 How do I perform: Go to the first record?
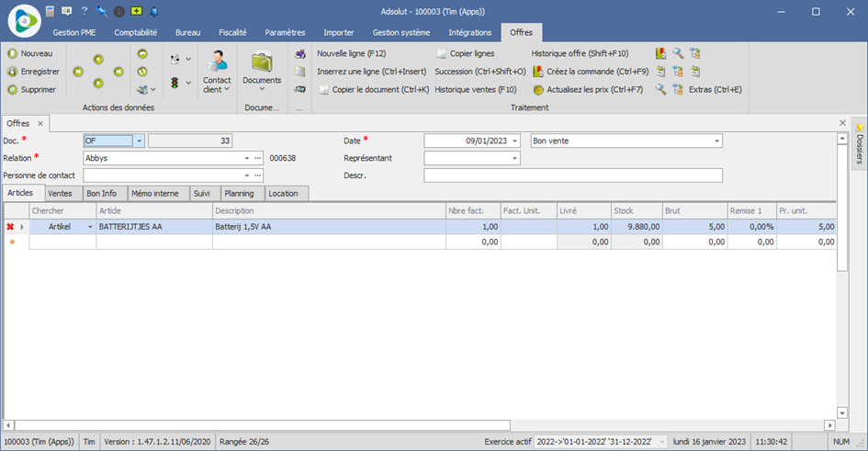(78, 72)
